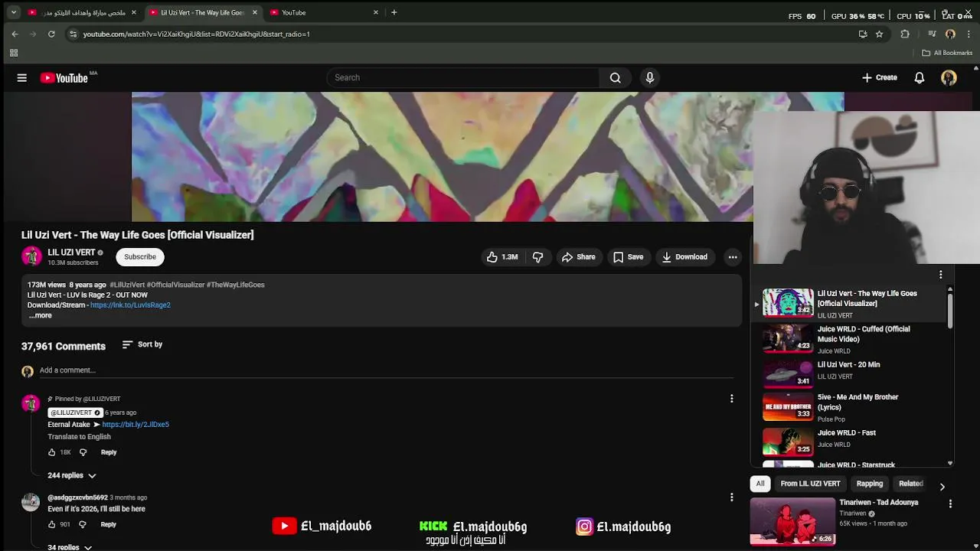Select the All filter chip
The width and height of the screenshot is (980, 551).
pyautogui.click(x=760, y=484)
